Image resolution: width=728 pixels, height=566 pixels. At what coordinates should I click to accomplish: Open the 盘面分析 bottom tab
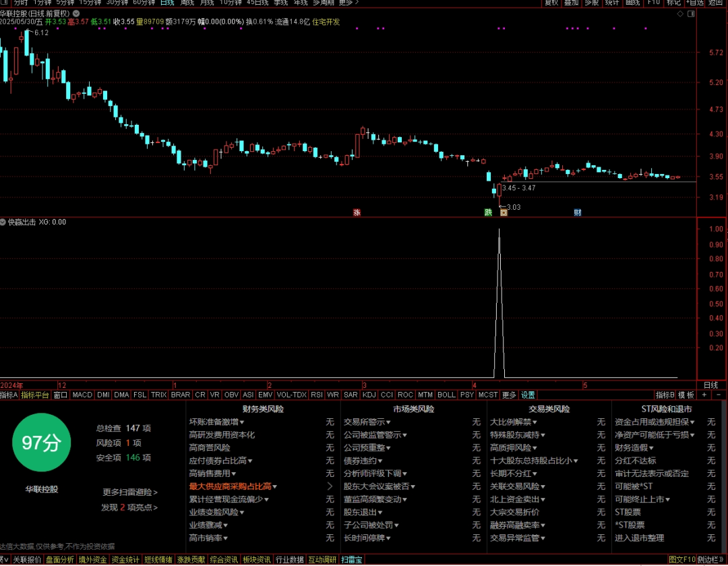[60, 559]
